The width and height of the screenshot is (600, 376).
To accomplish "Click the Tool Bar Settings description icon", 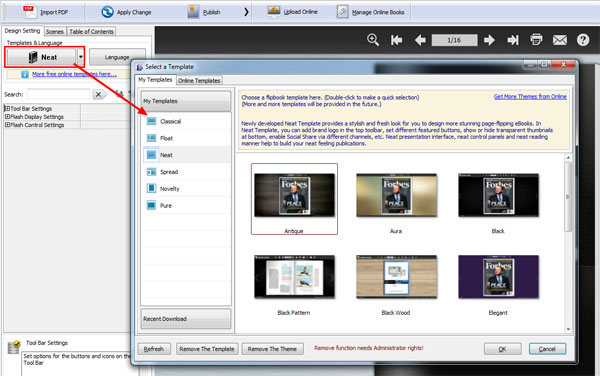I will click(14, 347).
